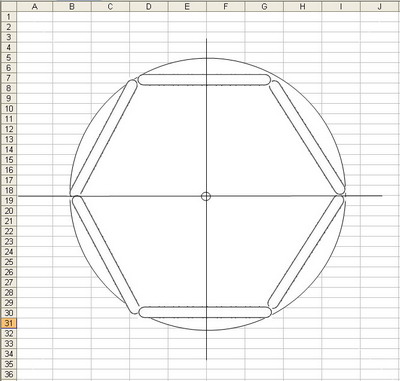Select row 36 header
Screen dimensions: 400x381
coord(9,374)
